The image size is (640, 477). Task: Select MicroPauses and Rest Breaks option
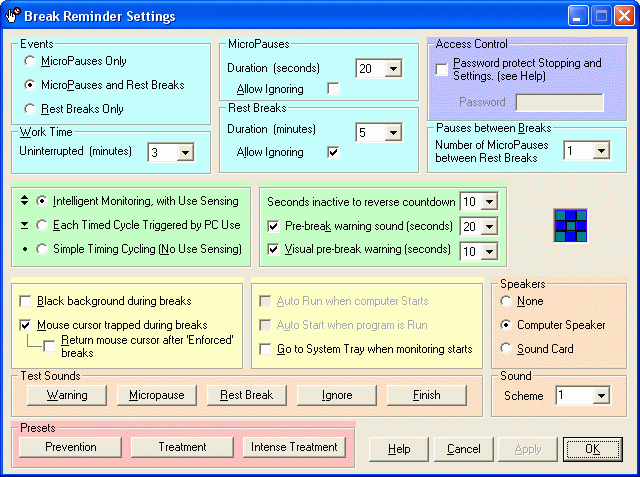point(30,85)
